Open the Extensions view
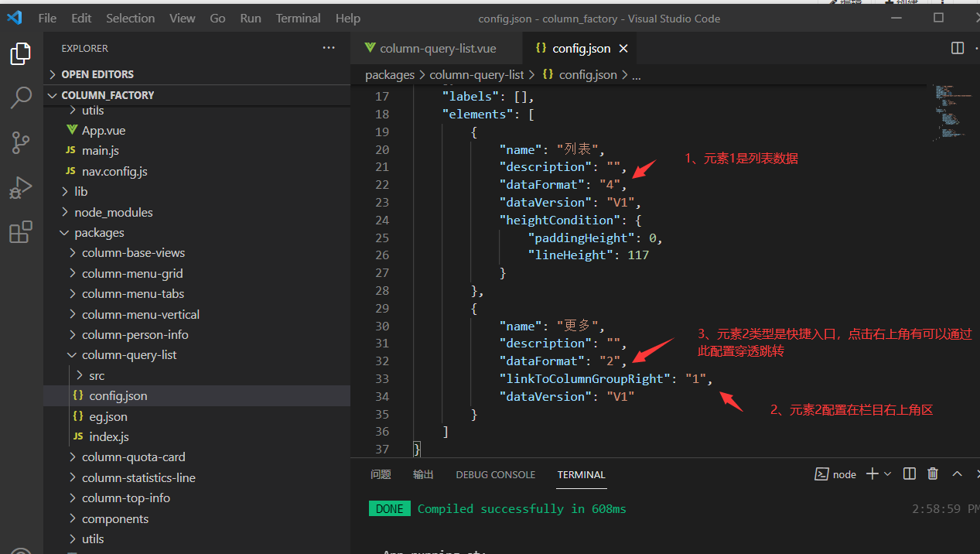980x554 pixels. click(x=21, y=232)
